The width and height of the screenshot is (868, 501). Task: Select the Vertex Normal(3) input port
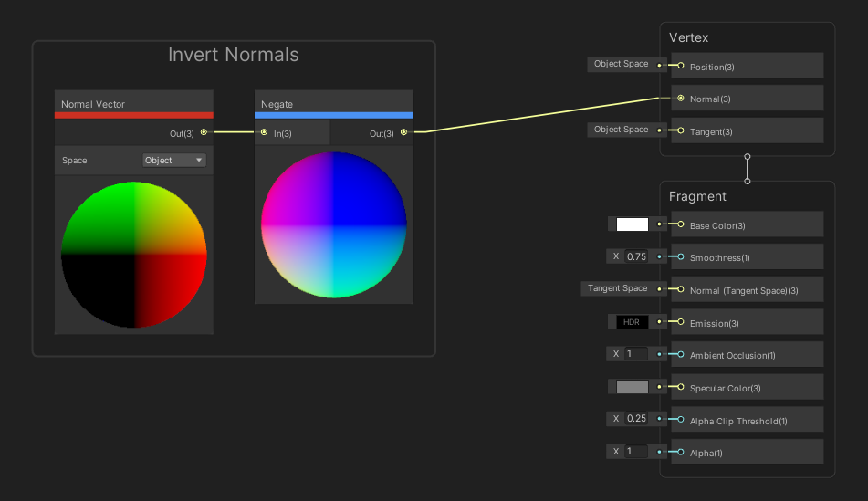(x=681, y=99)
